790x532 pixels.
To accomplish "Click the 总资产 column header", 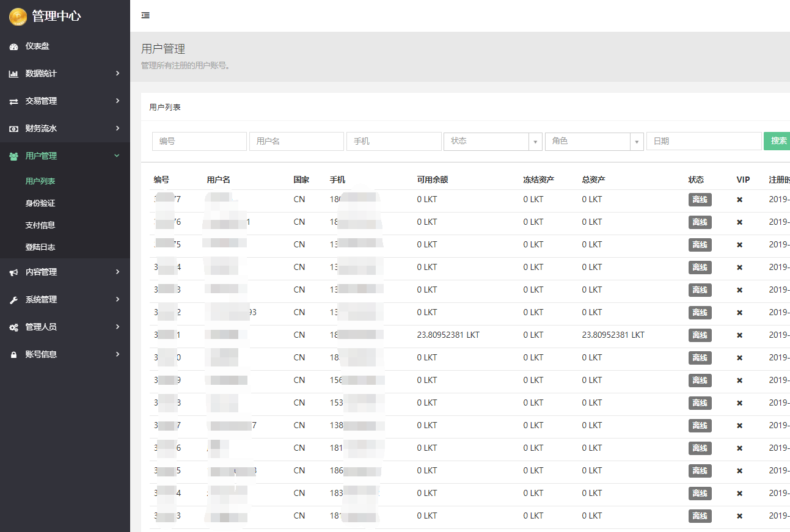I will pyautogui.click(x=594, y=180).
